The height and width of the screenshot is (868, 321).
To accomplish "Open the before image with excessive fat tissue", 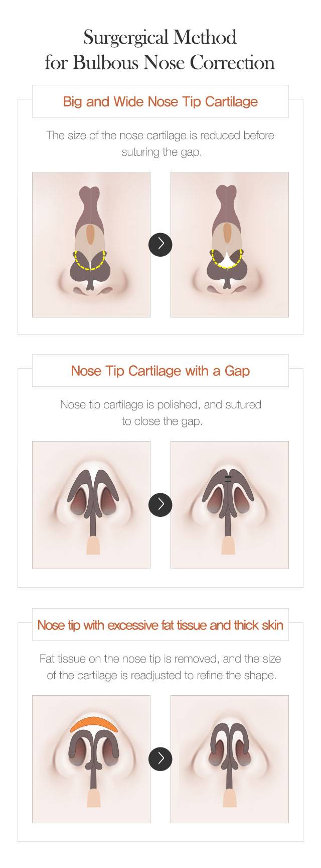I will 91,759.
